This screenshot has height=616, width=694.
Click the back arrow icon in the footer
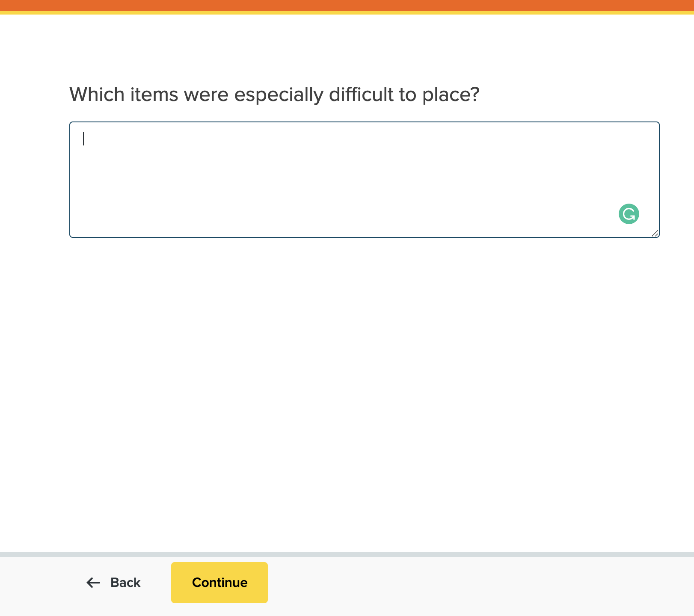[x=93, y=583]
